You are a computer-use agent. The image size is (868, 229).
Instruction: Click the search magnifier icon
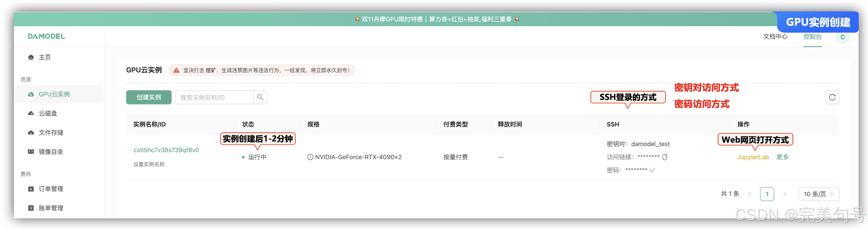260,97
